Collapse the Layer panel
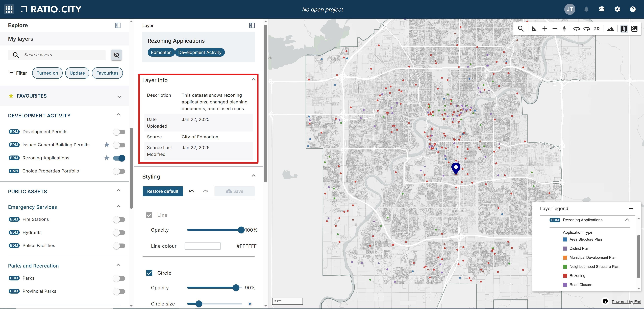644x309 pixels. pos(252,25)
